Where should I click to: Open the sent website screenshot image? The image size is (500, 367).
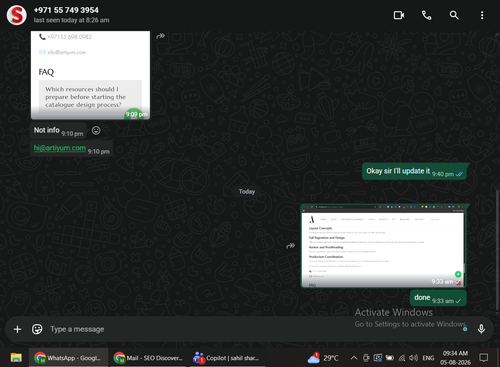tap(383, 246)
